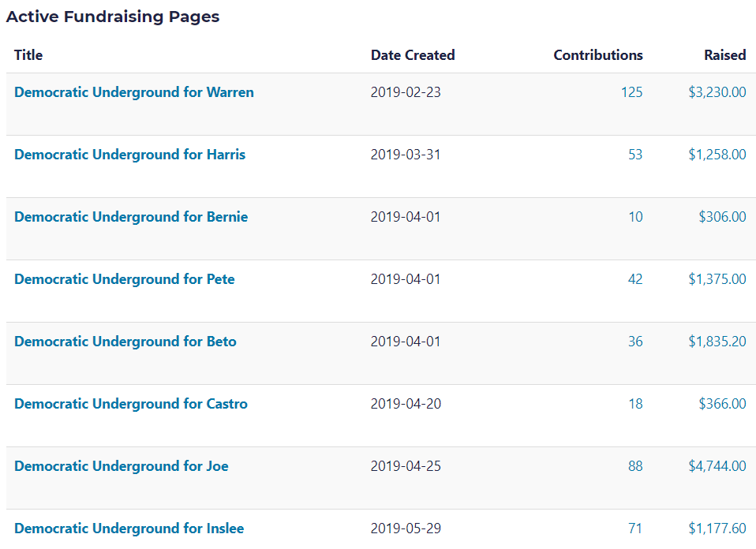Click the Title column header
The width and height of the screenshot is (756, 549).
click(28, 55)
